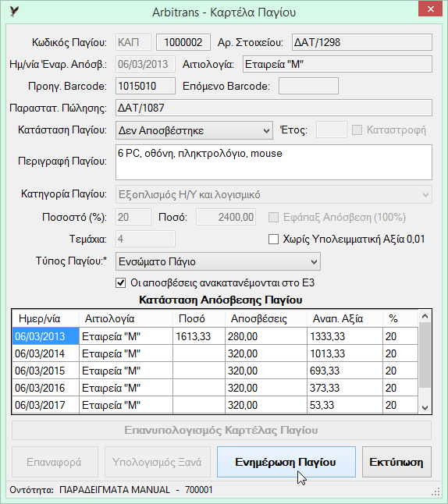Click scrollbar down arrow in depreciation table
This screenshot has height=504, width=448.
425,407
